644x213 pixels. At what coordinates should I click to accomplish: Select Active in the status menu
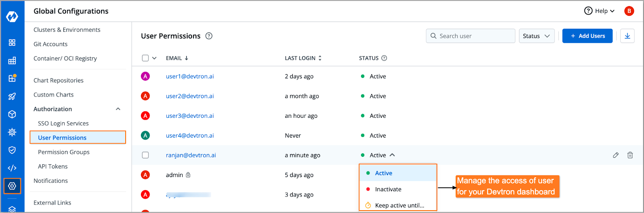(x=398, y=173)
